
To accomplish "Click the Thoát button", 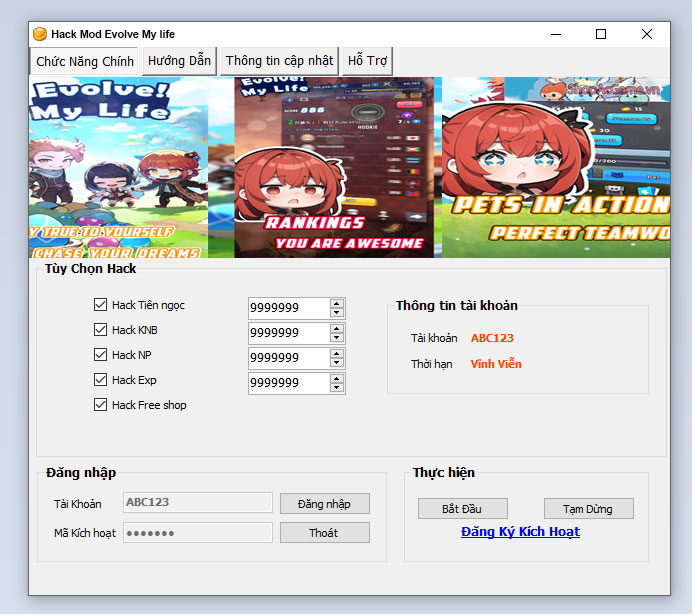I will click(325, 533).
